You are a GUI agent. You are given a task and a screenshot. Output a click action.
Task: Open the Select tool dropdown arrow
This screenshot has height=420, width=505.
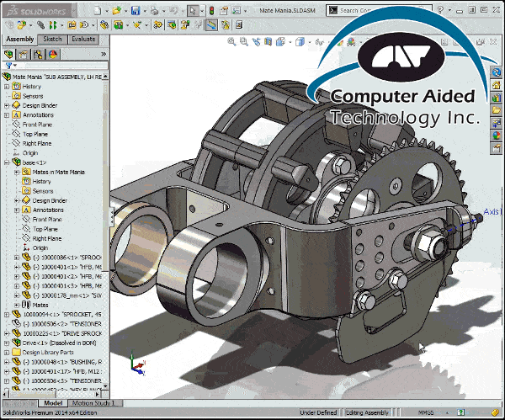[x=202, y=11]
